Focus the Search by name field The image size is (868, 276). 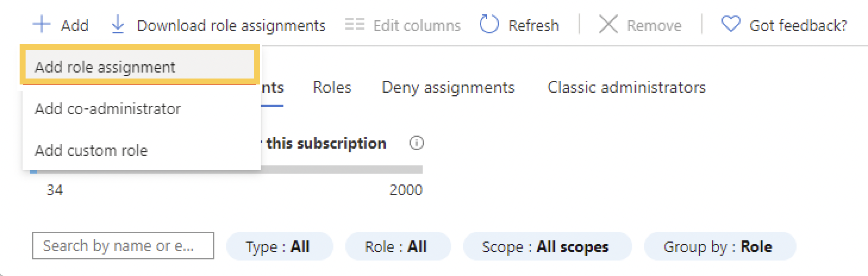click(123, 246)
